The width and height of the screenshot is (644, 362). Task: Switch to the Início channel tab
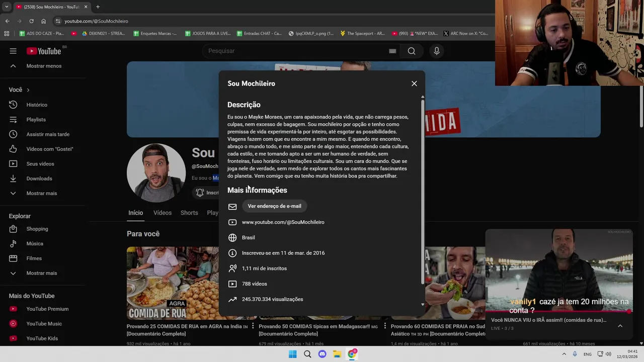pos(135,213)
